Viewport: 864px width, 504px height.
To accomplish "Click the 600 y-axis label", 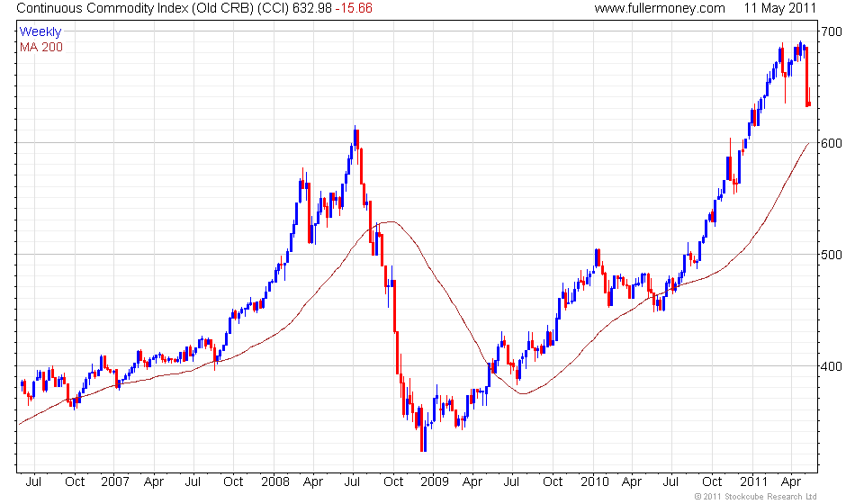I will coord(832,143).
